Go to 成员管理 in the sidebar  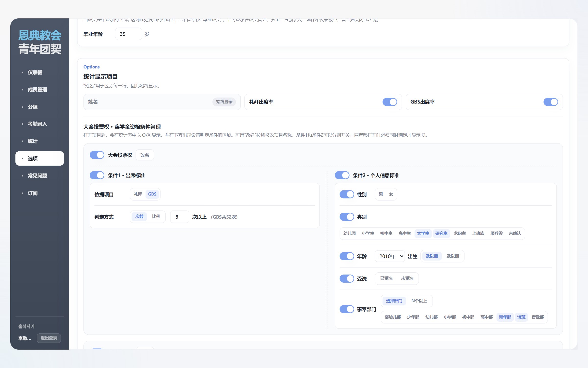point(39,90)
